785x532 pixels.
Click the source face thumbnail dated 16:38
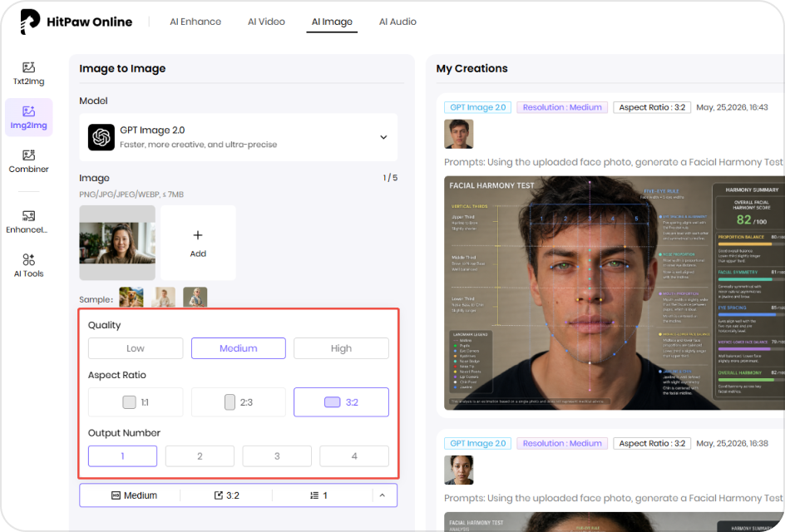coord(458,470)
